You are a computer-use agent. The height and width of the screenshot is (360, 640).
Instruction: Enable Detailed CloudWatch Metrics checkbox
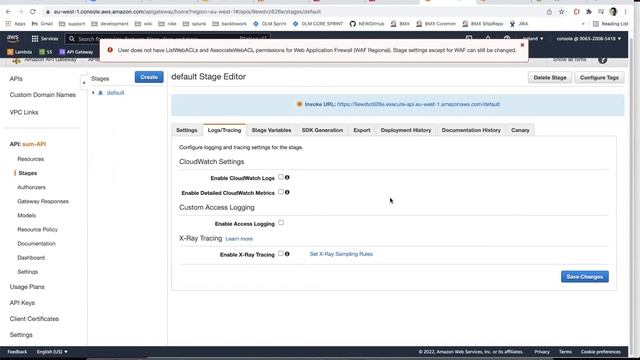(281, 192)
